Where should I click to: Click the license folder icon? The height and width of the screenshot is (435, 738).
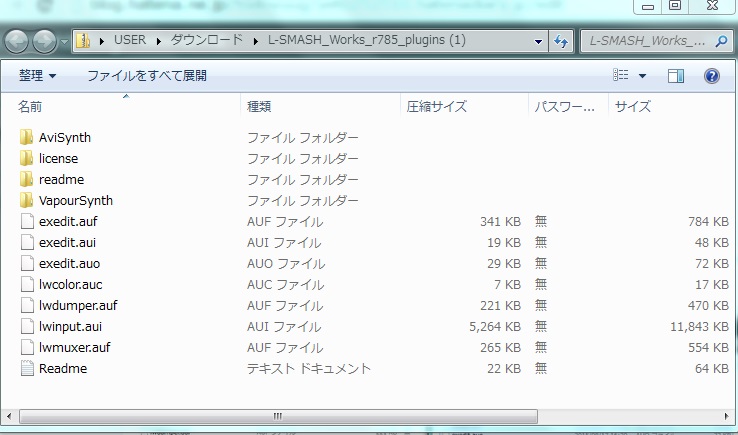coord(27,158)
